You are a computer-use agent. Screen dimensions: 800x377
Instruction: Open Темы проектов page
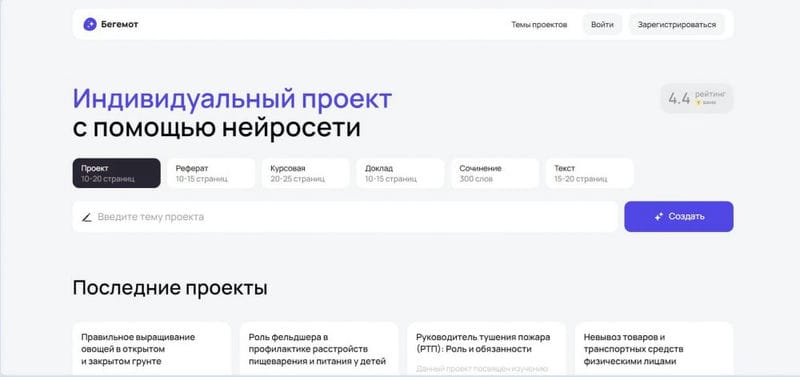point(539,24)
